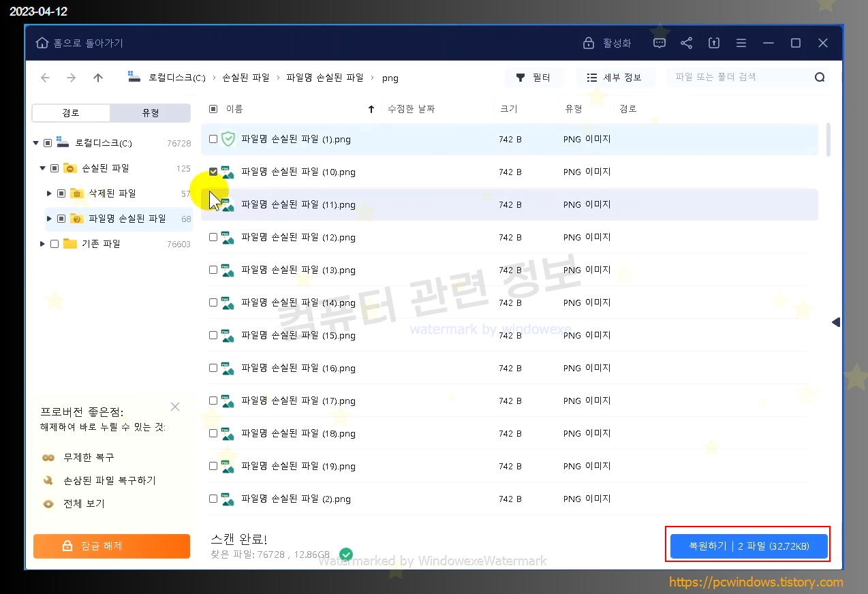The width and height of the screenshot is (868, 594).
Task: Sort by the 수정한 날짜 column
Action: pyautogui.click(x=411, y=109)
